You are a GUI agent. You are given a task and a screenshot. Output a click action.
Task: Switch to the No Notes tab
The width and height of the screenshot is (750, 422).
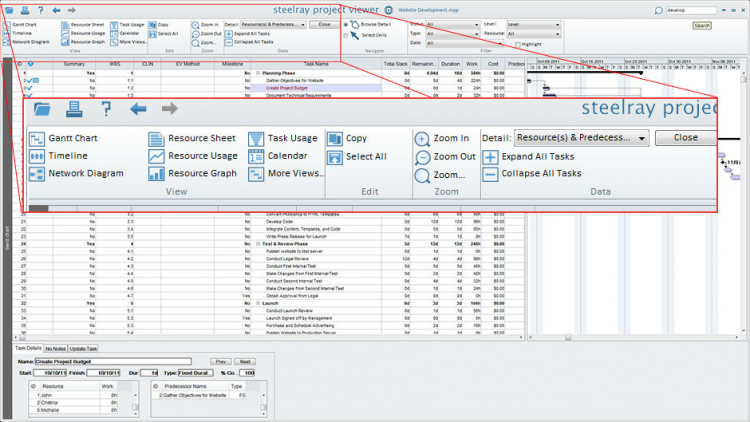[55, 349]
